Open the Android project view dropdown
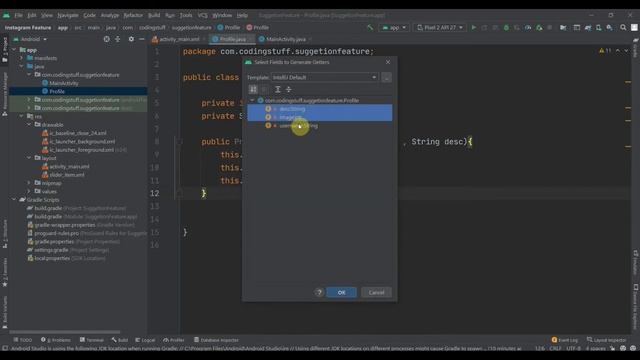640x360 pixels. click(30, 39)
